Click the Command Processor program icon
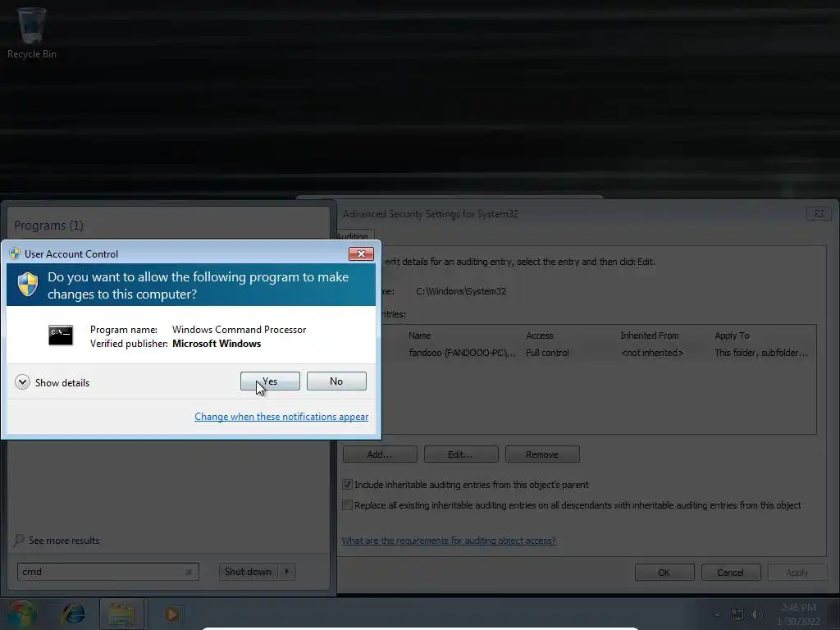 pyautogui.click(x=61, y=336)
